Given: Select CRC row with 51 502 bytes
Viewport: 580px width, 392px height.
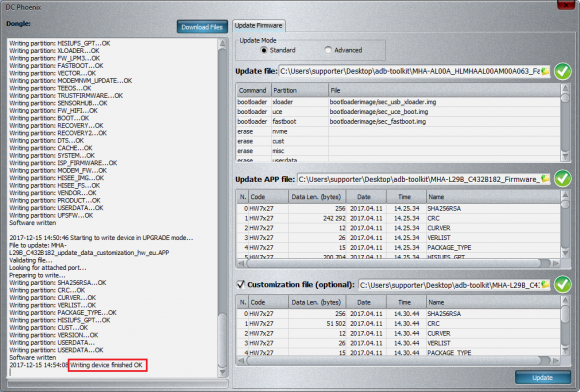Looking at the screenshot, I should 398,324.
